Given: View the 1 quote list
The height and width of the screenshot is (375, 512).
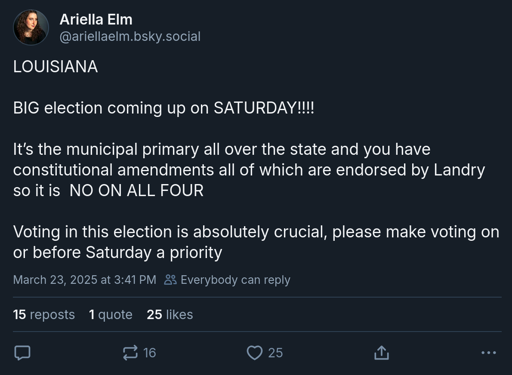Looking at the screenshot, I should (111, 314).
